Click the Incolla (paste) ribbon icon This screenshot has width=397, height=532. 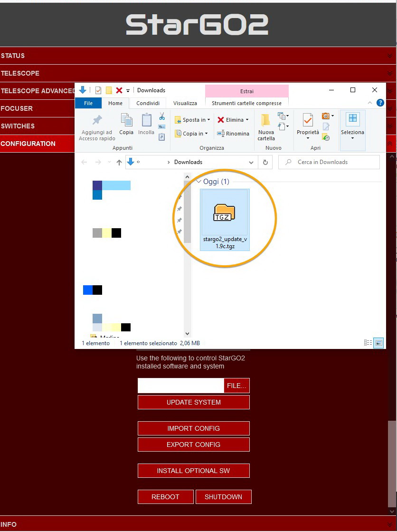pyautogui.click(x=146, y=120)
